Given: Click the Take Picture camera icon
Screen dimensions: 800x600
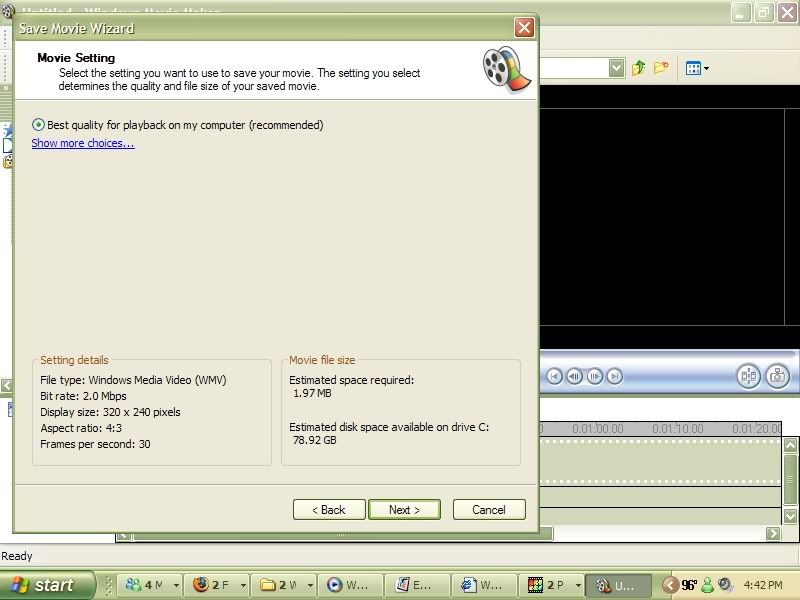Looking at the screenshot, I should (778, 377).
